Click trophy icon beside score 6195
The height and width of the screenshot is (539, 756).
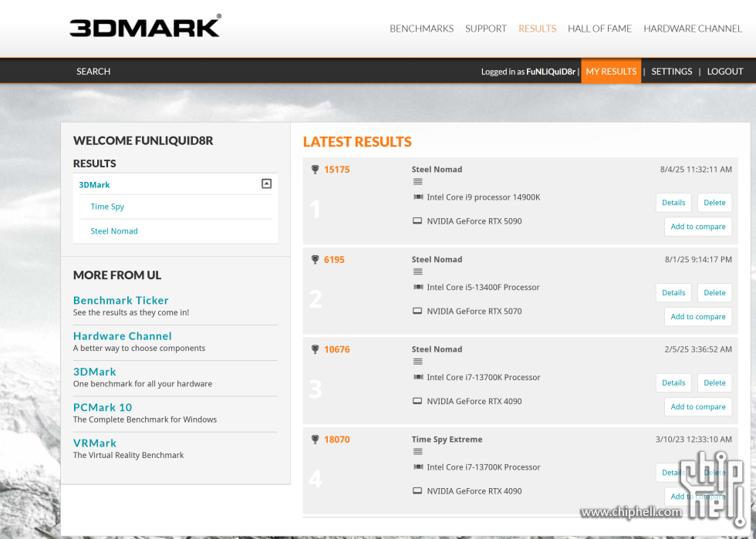315,260
